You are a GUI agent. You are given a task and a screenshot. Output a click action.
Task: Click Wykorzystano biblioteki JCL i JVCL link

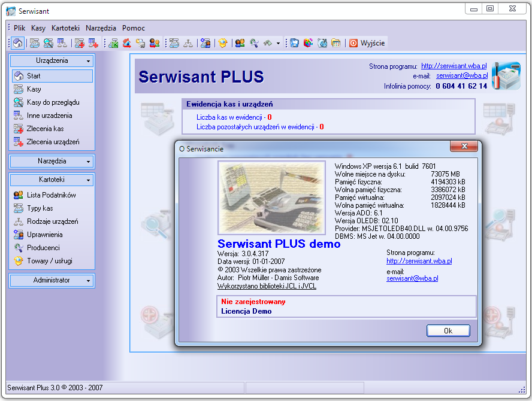[x=267, y=286]
